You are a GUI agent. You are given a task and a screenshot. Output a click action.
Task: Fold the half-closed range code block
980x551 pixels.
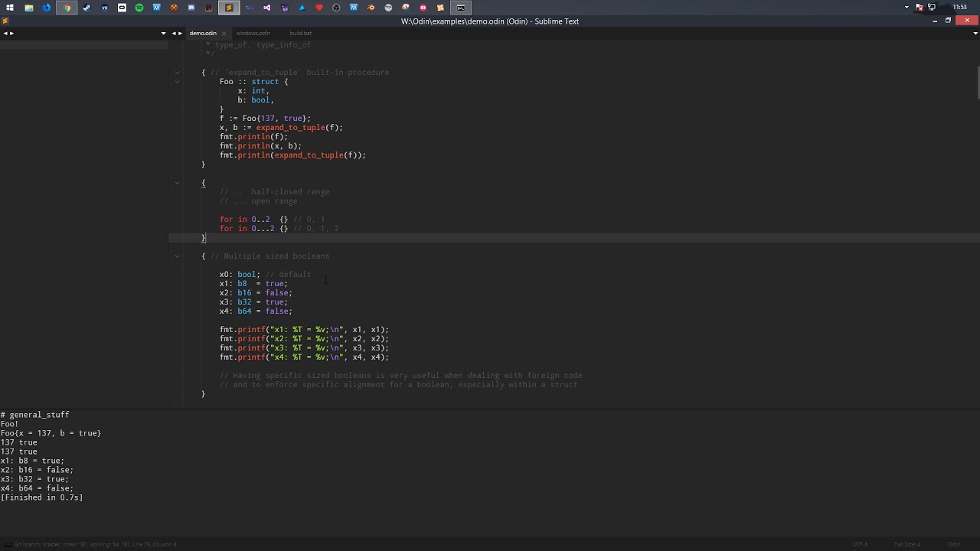point(177,183)
